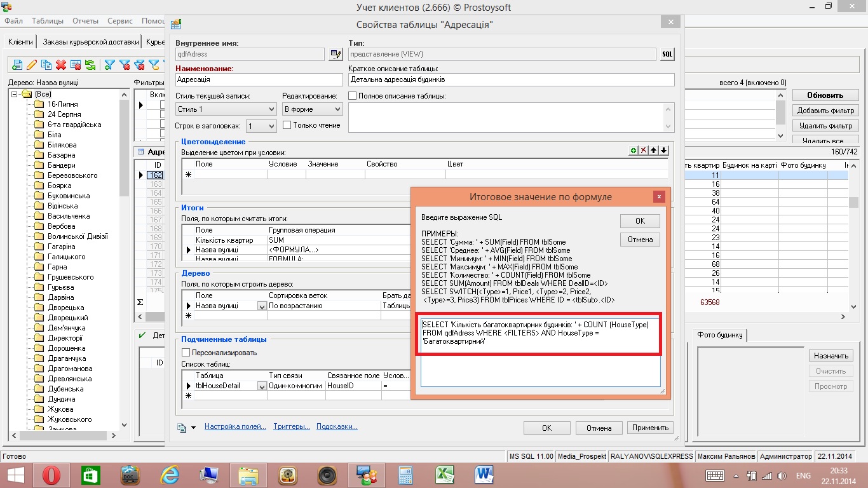Open the Отчеты menu
This screenshot has height=488, width=868.
coord(86,21)
